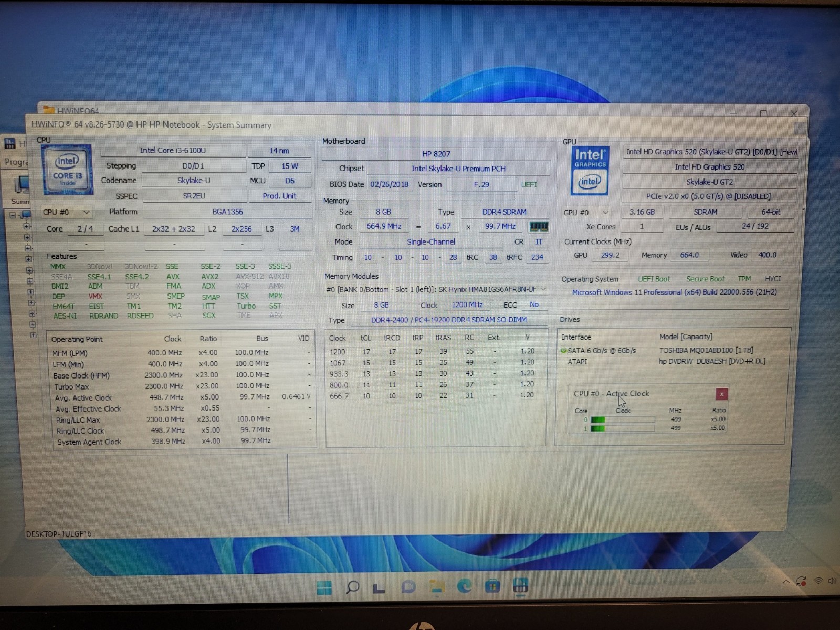Click the SSPEC value SR2EU
Image resolution: width=840 pixels, height=630 pixels.
pyautogui.click(x=194, y=196)
